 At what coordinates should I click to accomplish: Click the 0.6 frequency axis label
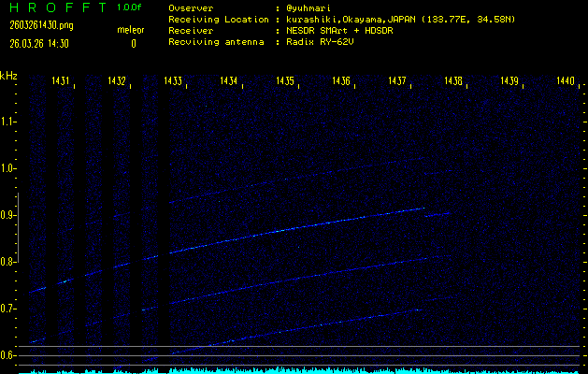(x=9, y=355)
